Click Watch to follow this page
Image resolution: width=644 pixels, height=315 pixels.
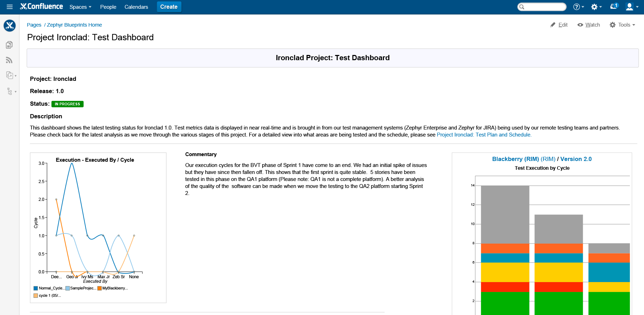(x=589, y=25)
